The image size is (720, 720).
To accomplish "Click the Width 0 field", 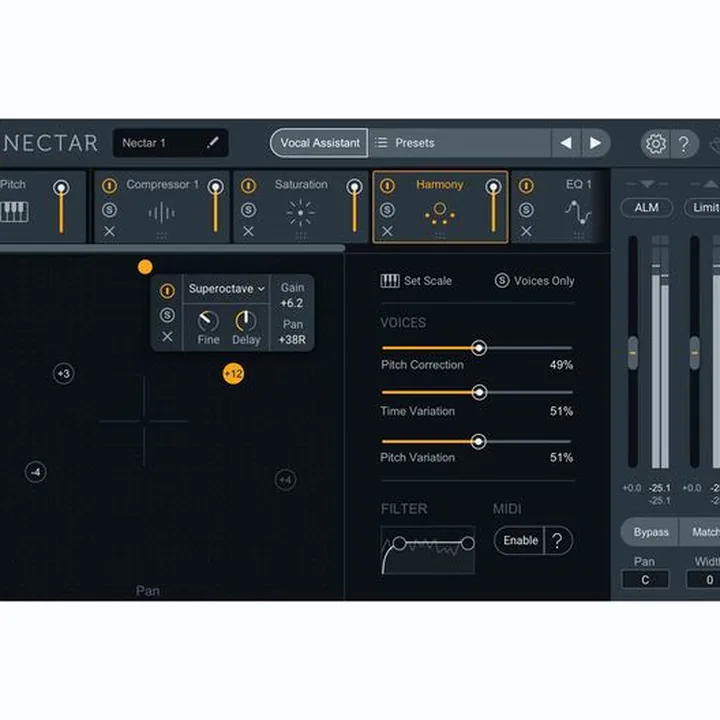I will coord(703,580).
